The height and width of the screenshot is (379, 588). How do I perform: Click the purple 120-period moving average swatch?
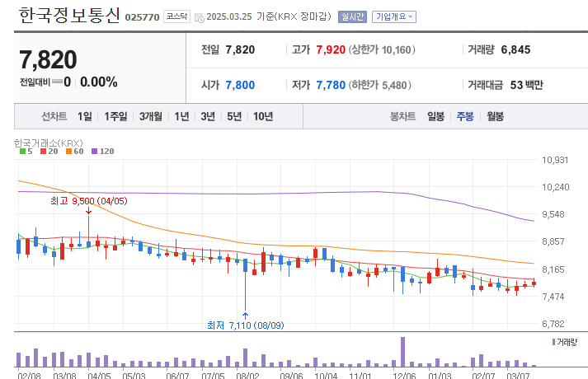95,152
